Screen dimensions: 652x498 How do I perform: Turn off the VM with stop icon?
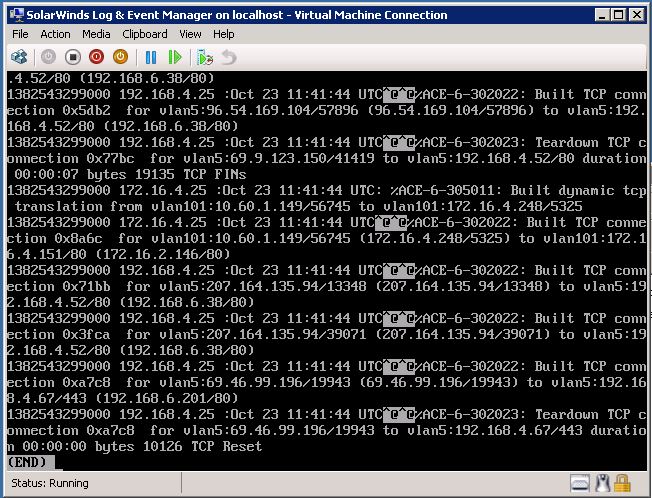pyautogui.click(x=73, y=57)
